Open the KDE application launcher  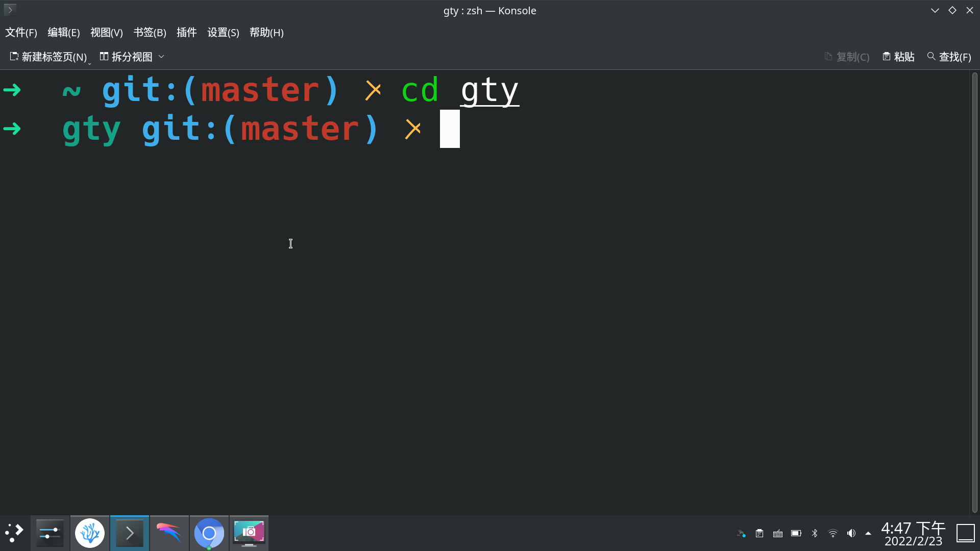[x=14, y=533]
